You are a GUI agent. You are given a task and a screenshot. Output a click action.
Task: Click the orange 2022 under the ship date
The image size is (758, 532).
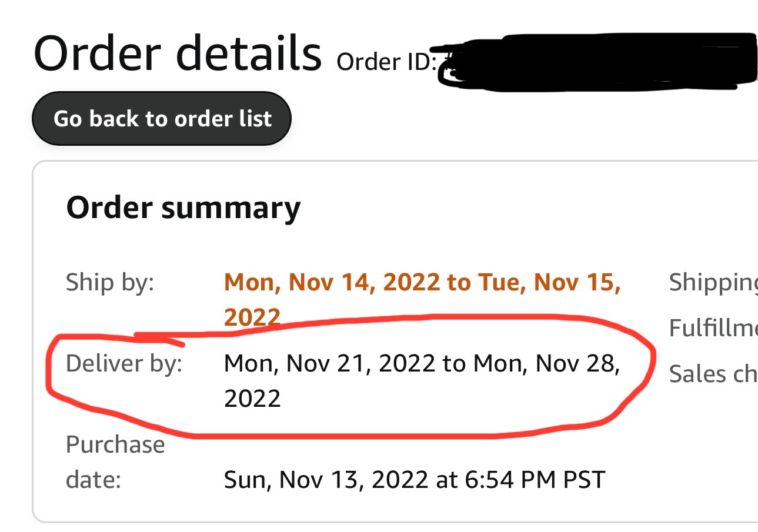pyautogui.click(x=252, y=317)
